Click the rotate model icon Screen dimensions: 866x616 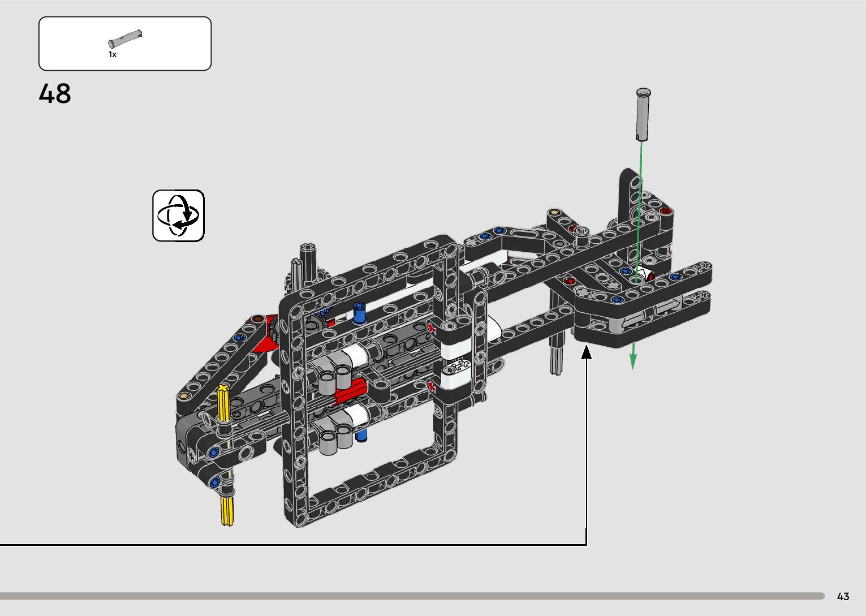tap(178, 216)
